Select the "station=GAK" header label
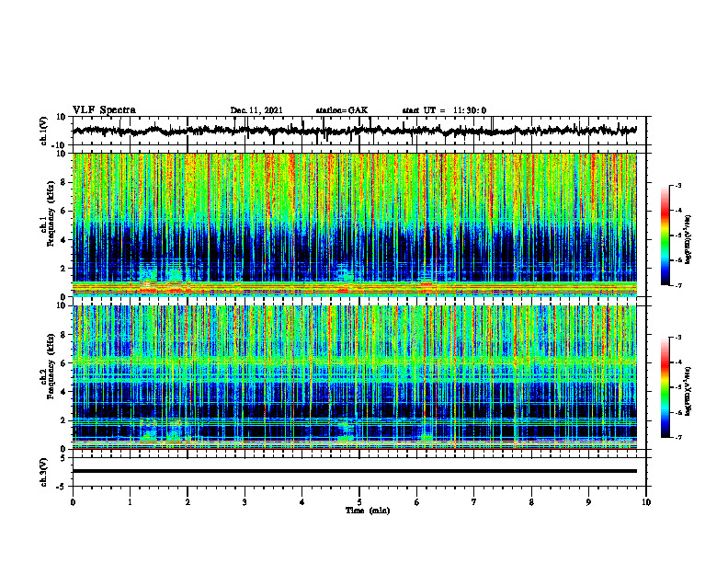 point(342,110)
